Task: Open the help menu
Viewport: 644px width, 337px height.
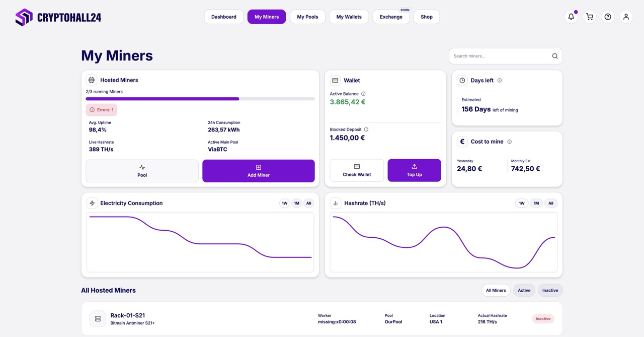Action: 607,17
